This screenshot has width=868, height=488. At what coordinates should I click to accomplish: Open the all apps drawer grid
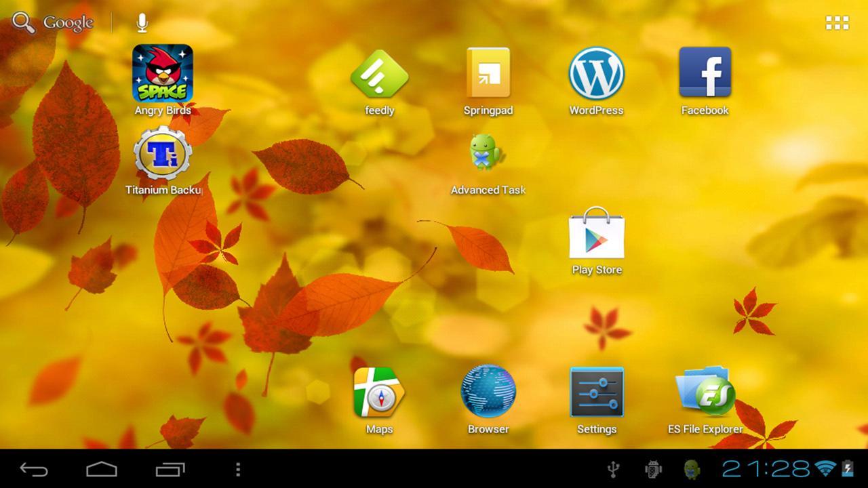pos(837,23)
